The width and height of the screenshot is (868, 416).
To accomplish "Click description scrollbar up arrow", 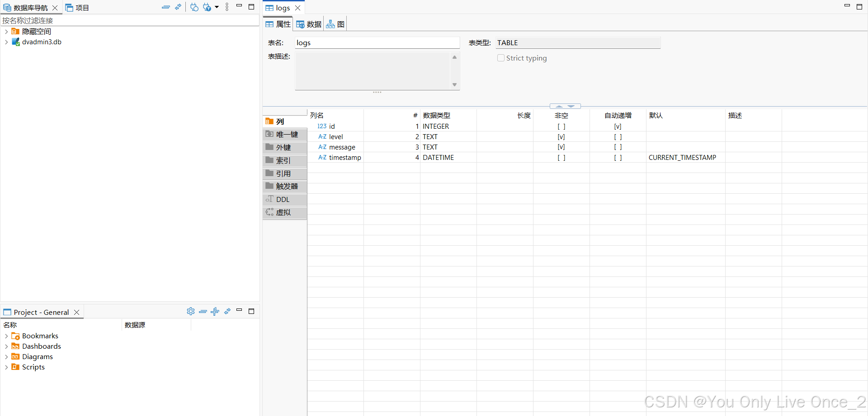I will click(455, 57).
